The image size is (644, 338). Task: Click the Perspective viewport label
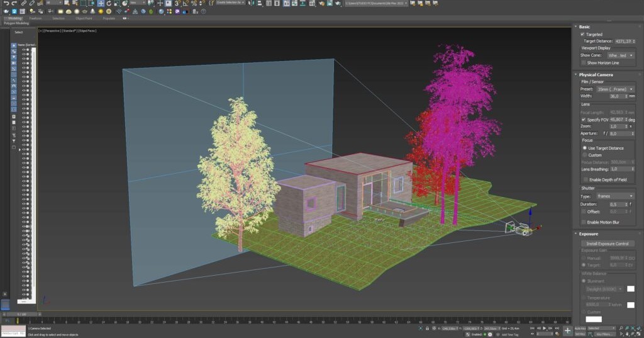(52, 31)
